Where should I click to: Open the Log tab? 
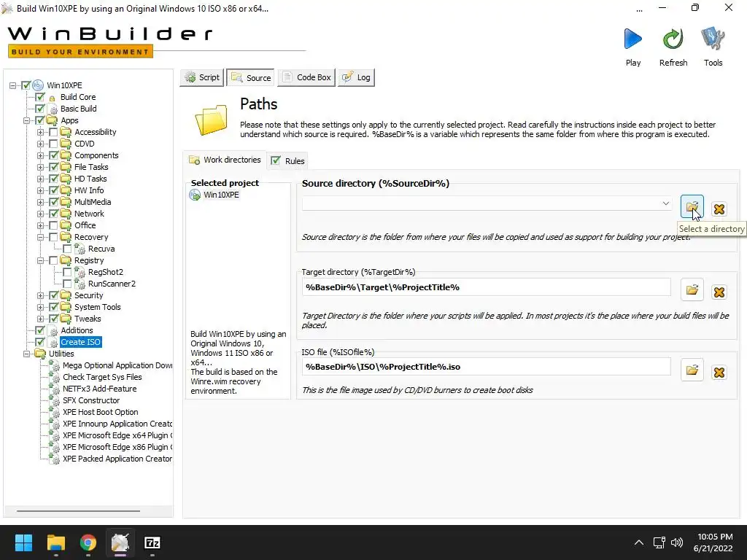pos(356,77)
